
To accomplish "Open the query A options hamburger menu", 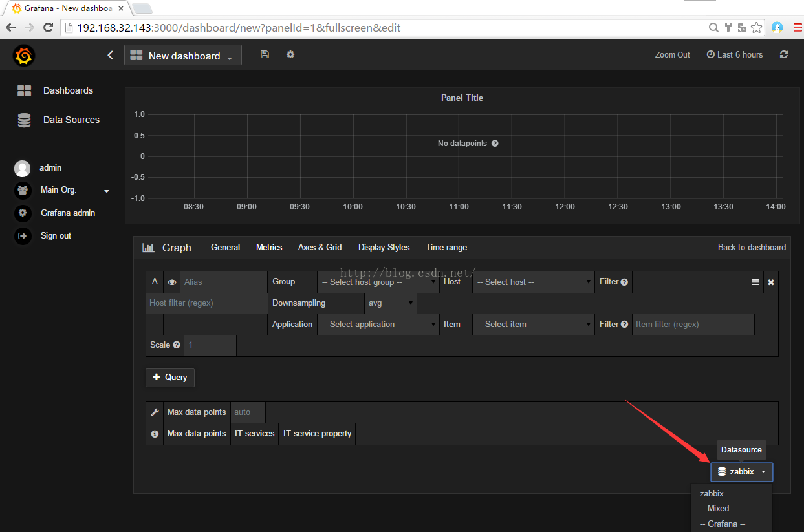I will point(755,282).
